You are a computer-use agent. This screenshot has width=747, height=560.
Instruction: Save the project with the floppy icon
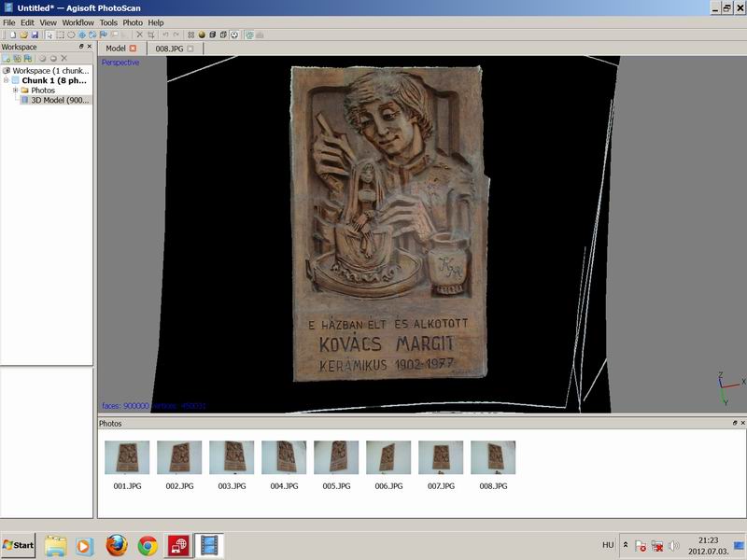coord(35,35)
